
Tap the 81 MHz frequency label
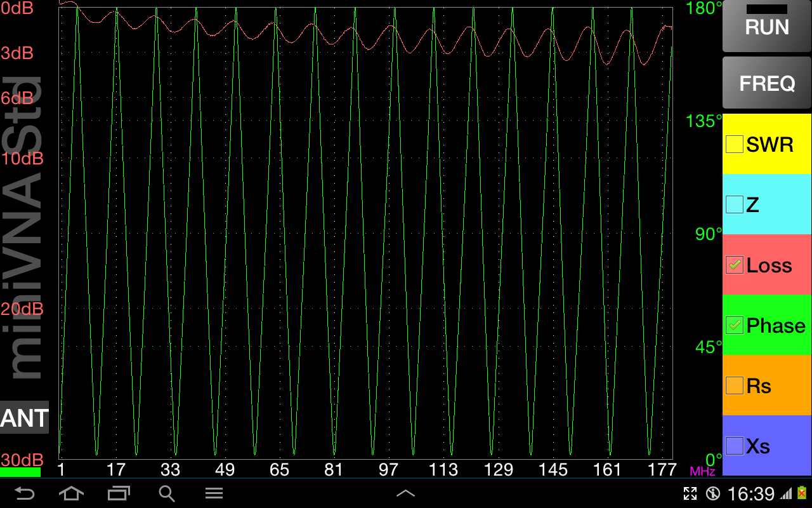333,469
